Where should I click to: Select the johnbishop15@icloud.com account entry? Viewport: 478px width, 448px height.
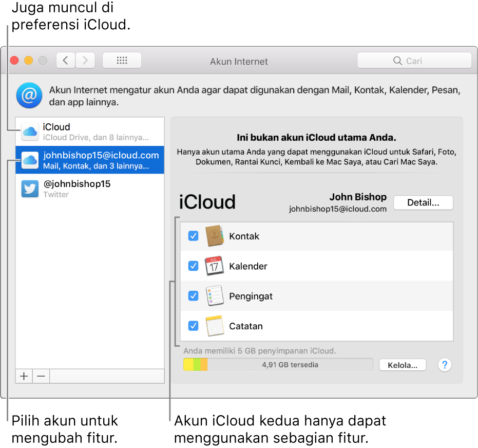[x=90, y=160]
